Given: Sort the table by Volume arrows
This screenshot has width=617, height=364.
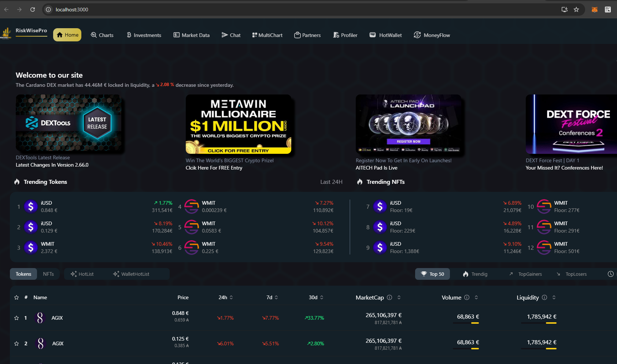Looking at the screenshot, I should point(476,297).
